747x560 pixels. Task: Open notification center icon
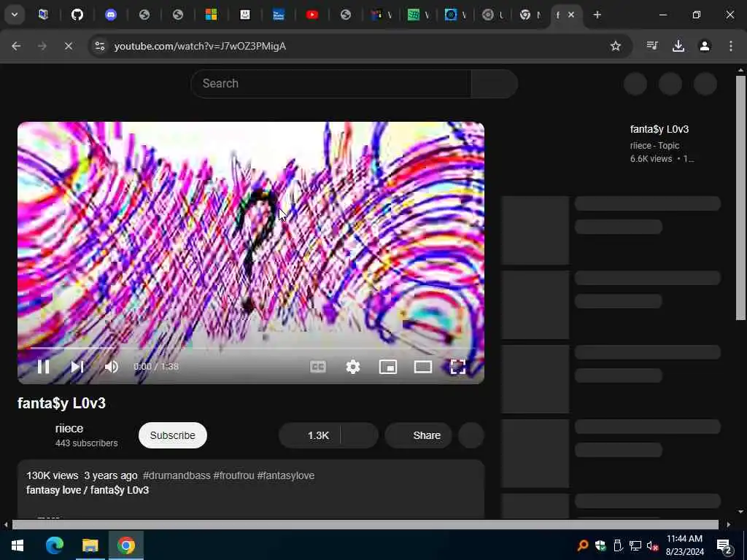(724, 545)
